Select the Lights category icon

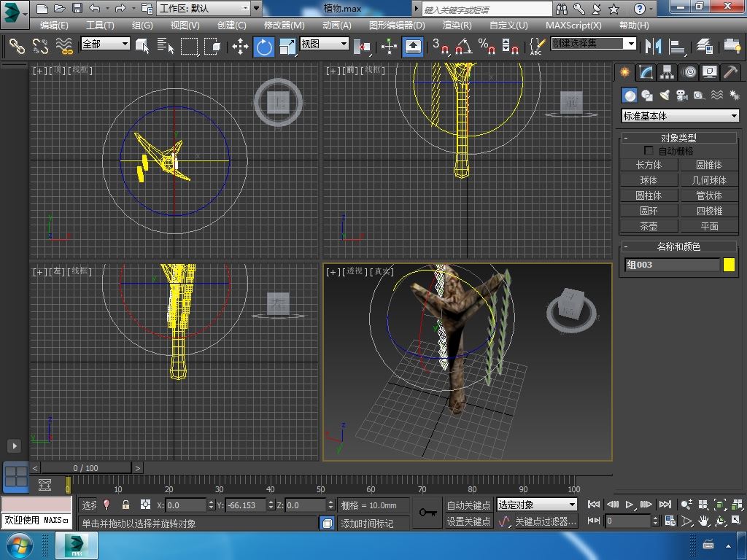[665, 96]
